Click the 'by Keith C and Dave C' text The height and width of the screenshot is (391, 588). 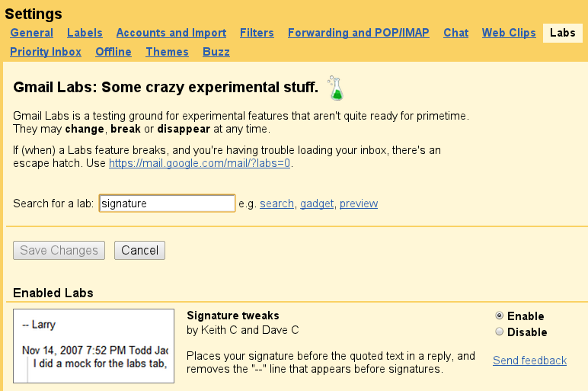click(x=243, y=330)
